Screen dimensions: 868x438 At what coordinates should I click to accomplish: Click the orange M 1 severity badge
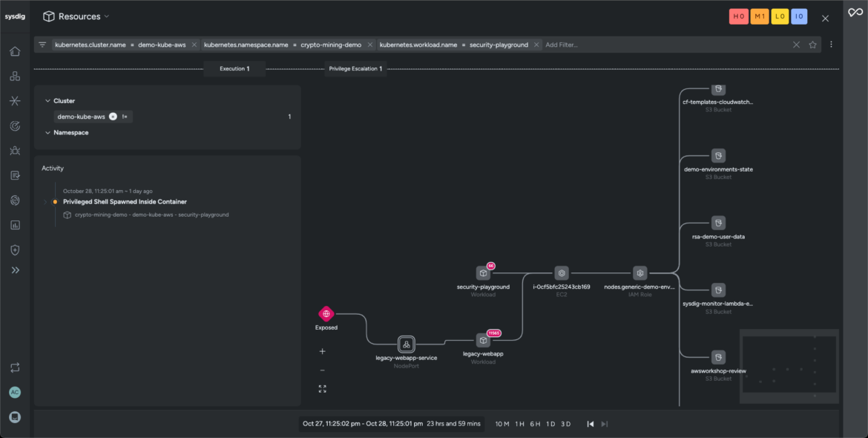pos(759,16)
